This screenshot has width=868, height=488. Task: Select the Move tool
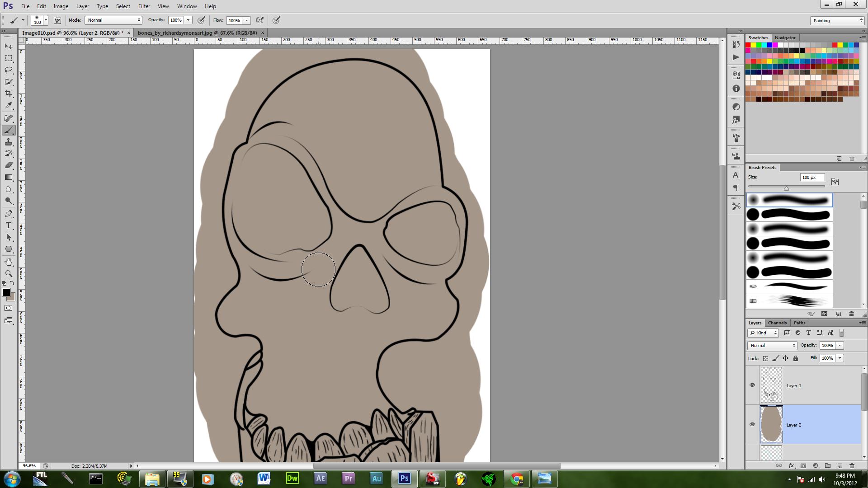(9, 47)
